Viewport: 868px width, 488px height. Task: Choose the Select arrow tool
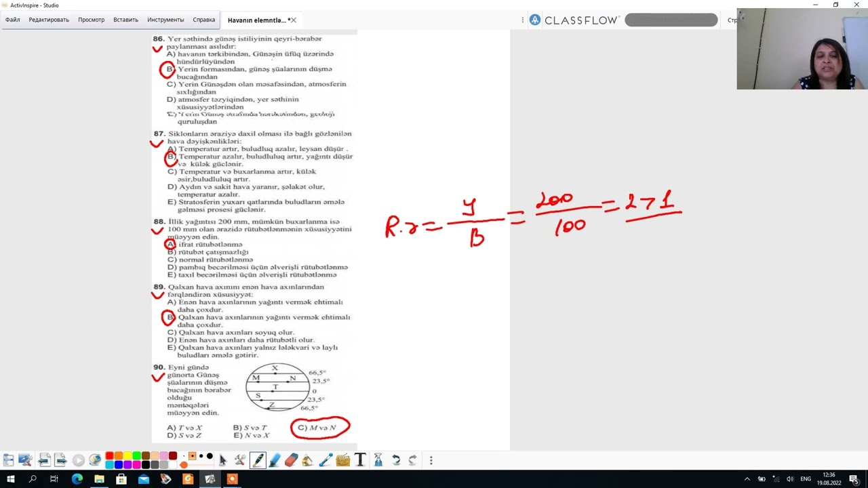click(x=222, y=460)
